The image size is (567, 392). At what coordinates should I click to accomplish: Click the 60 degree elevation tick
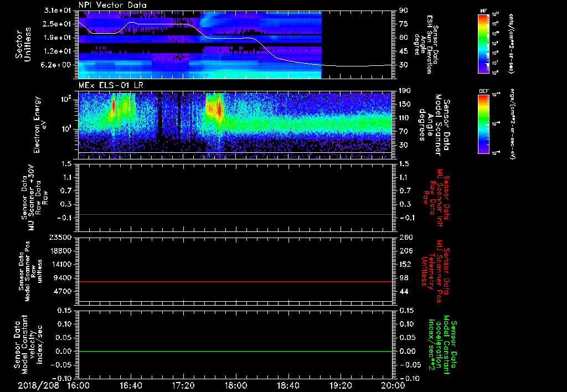(x=403, y=38)
